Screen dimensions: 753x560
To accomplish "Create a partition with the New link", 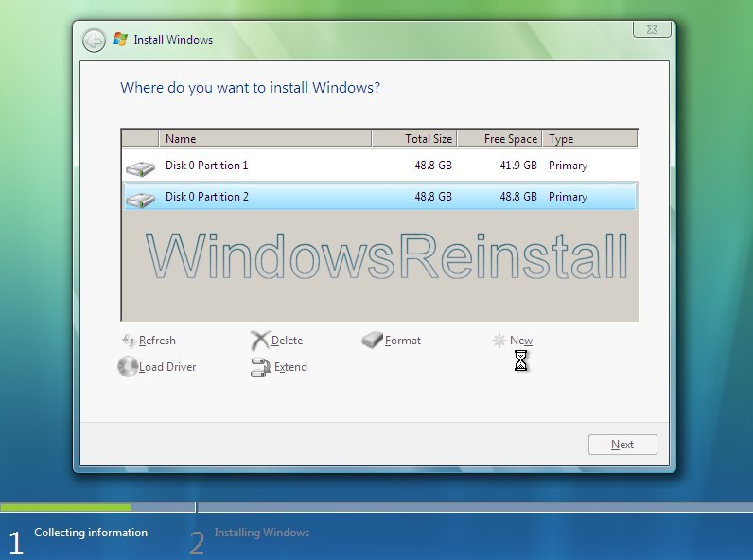I will pyautogui.click(x=521, y=341).
